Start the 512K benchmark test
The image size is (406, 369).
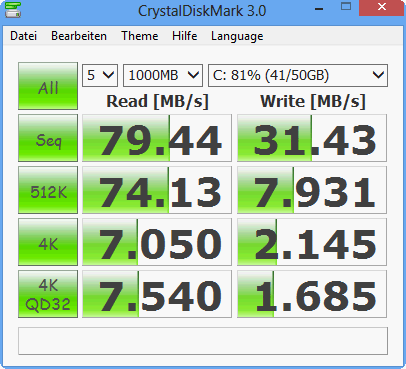(x=48, y=190)
